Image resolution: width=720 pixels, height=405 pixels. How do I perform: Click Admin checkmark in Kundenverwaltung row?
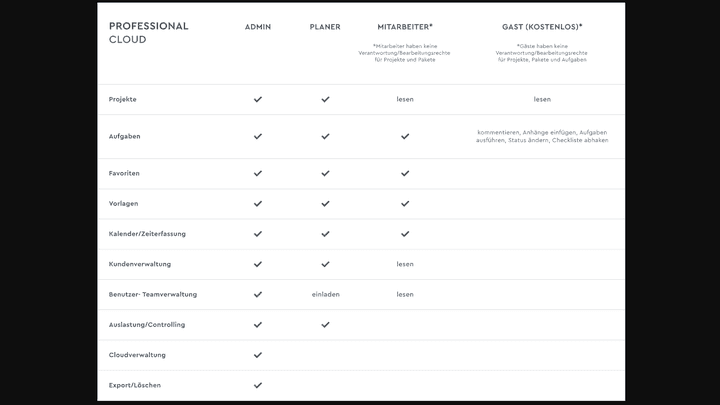click(258, 264)
